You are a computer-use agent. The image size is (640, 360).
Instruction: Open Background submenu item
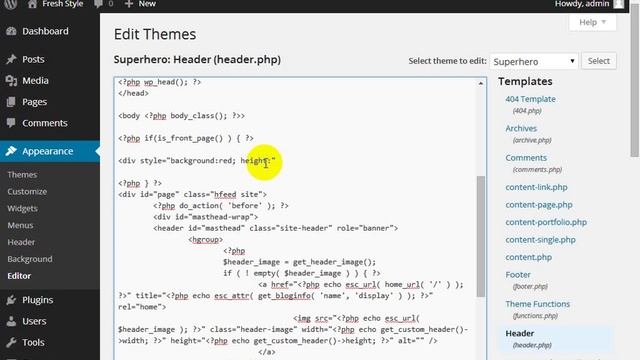pos(30,259)
